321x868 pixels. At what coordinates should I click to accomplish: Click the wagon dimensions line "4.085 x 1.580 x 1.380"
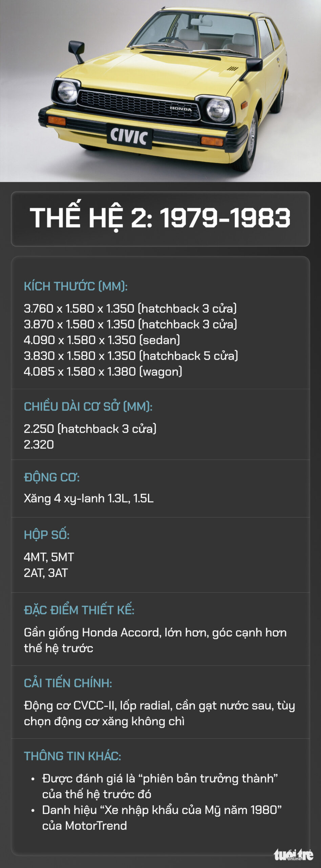(103, 372)
